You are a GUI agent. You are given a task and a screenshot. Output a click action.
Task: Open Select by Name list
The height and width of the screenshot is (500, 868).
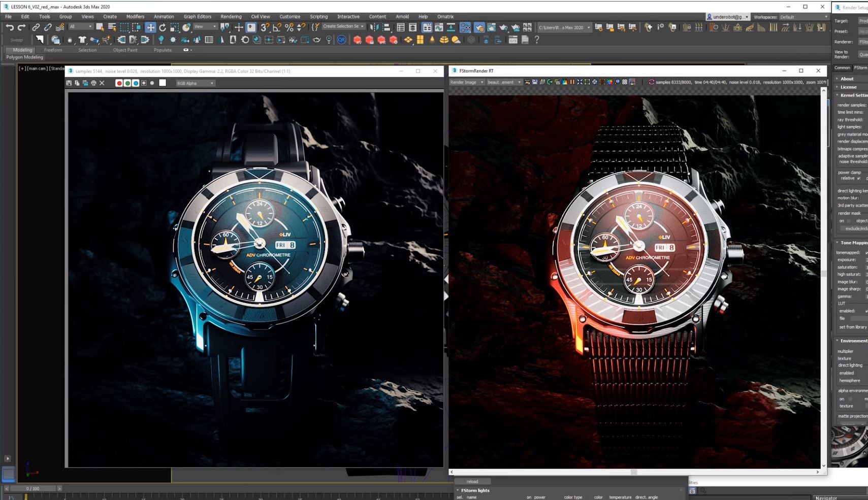[x=112, y=27]
